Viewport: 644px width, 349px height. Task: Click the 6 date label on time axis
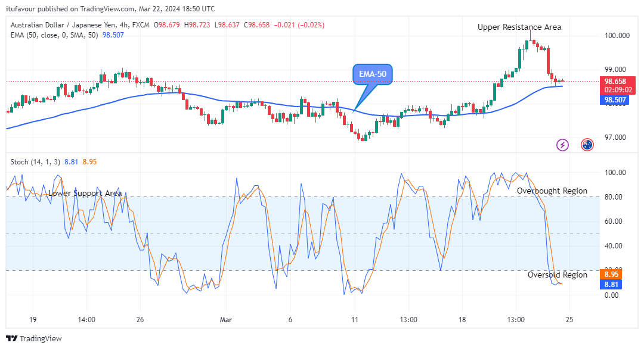pos(290,320)
